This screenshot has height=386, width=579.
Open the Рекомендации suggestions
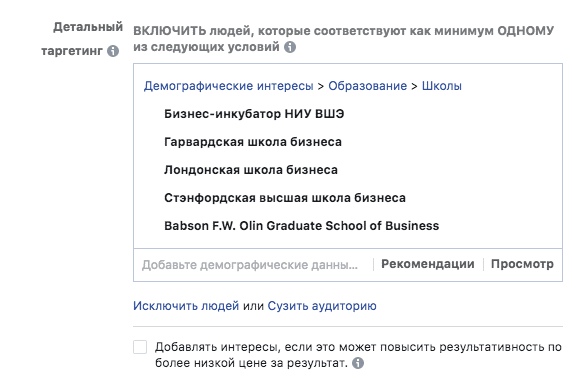(x=428, y=264)
